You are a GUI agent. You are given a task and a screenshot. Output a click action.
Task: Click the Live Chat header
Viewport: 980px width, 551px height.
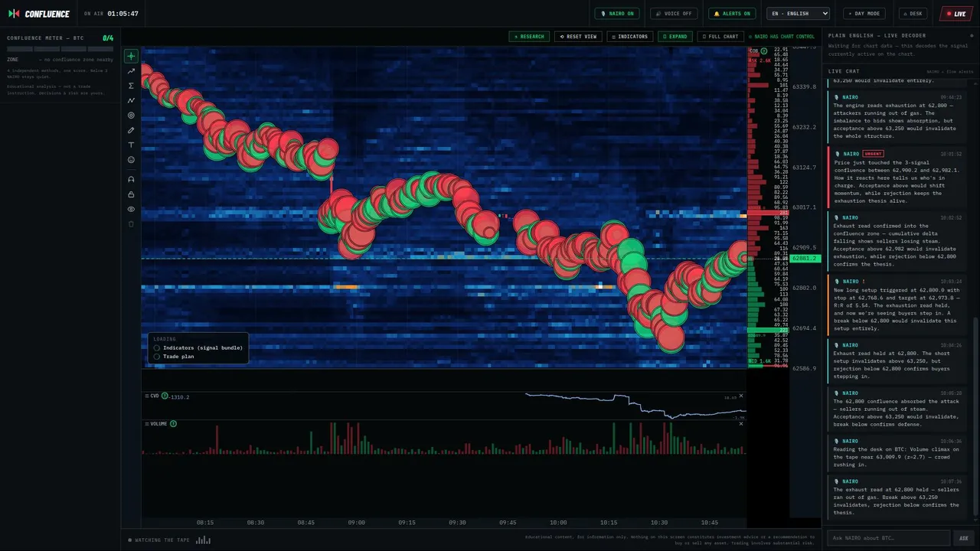click(x=844, y=71)
